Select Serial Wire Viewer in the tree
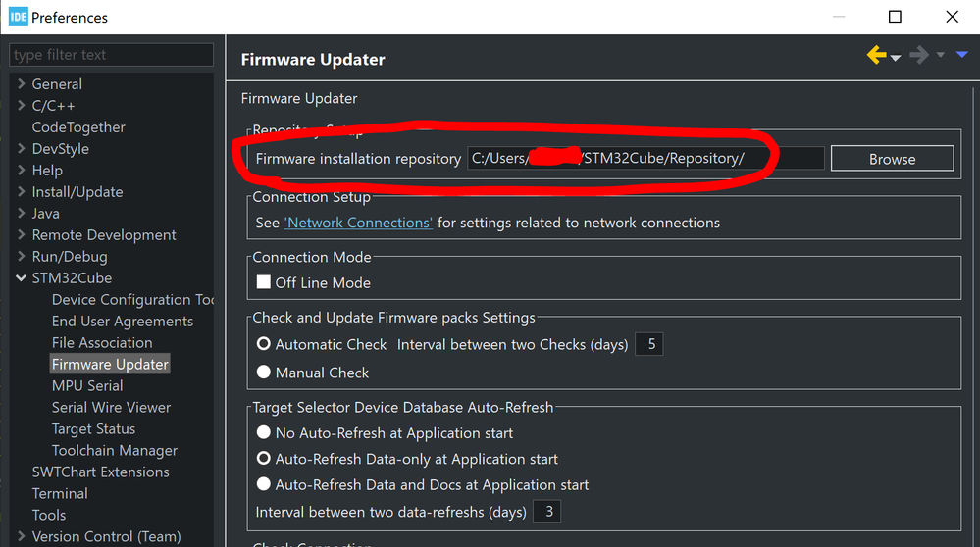Viewport: 980px width, 547px height. [x=111, y=408]
